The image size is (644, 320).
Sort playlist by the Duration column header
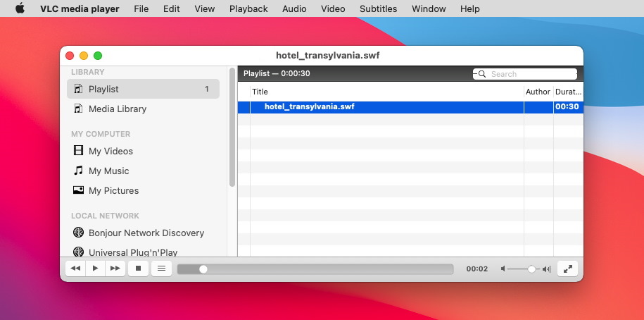click(x=569, y=92)
